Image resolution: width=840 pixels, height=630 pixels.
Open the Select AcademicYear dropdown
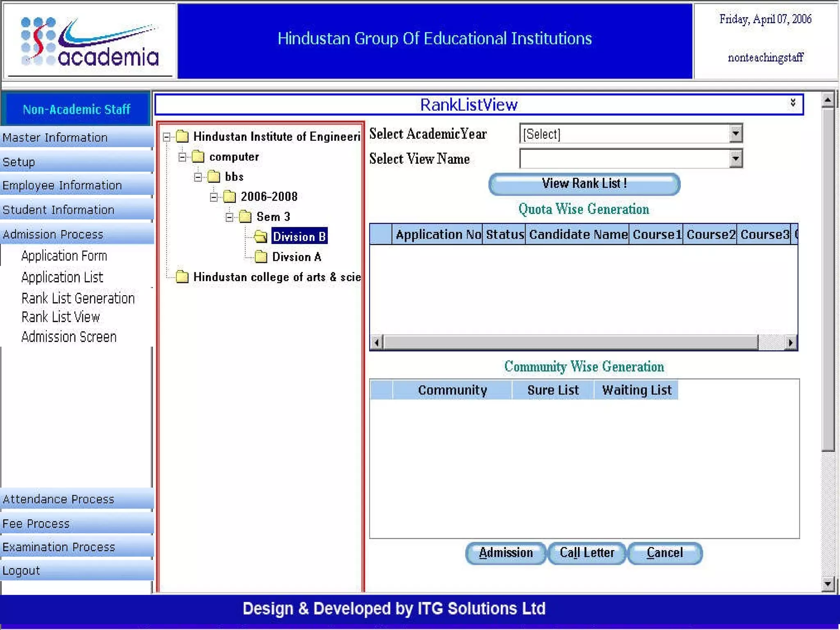[735, 134]
